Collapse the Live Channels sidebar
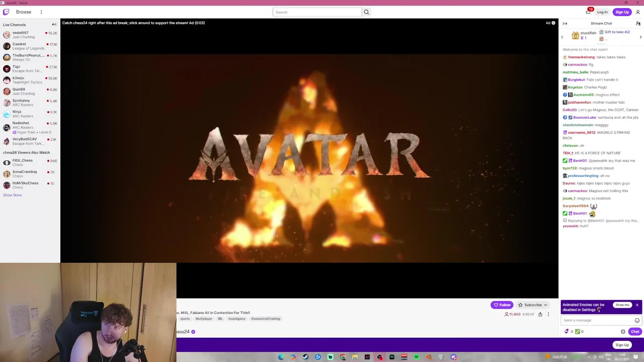This screenshot has height=362, width=644. [x=54, y=25]
